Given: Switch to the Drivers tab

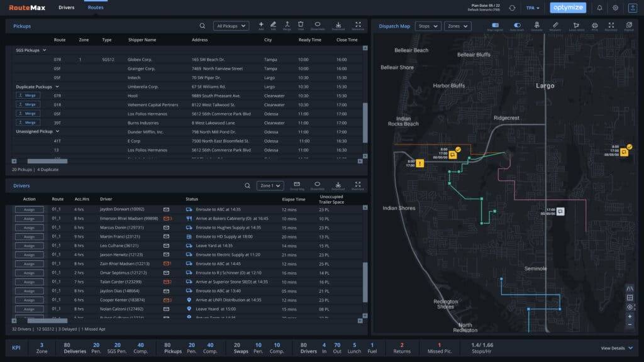Looking at the screenshot, I should pyautogui.click(x=66, y=8).
